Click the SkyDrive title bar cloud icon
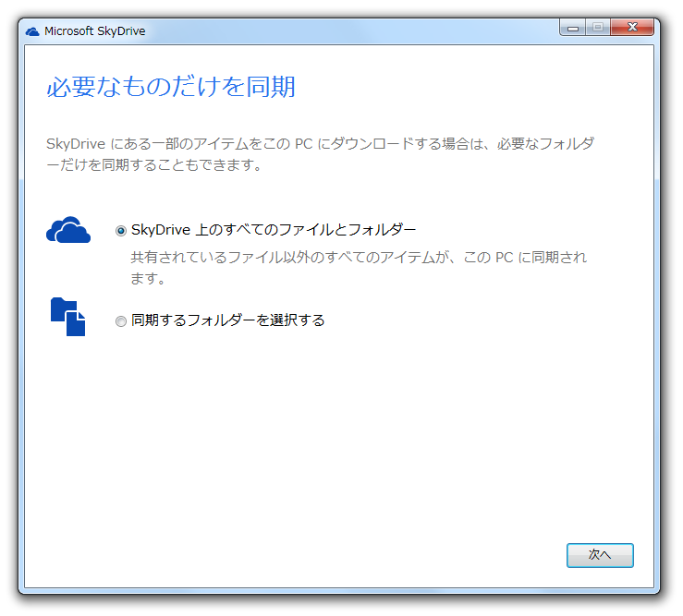 (32, 31)
